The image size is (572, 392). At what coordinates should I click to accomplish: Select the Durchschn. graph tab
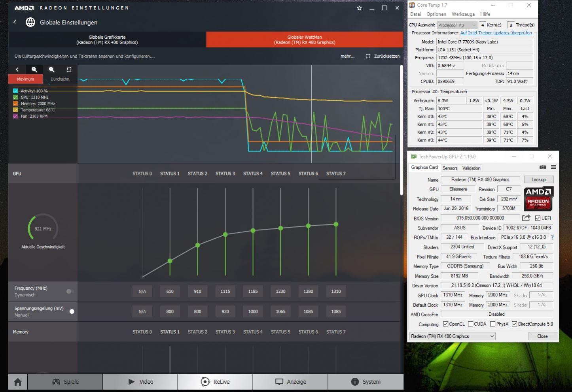coord(60,79)
